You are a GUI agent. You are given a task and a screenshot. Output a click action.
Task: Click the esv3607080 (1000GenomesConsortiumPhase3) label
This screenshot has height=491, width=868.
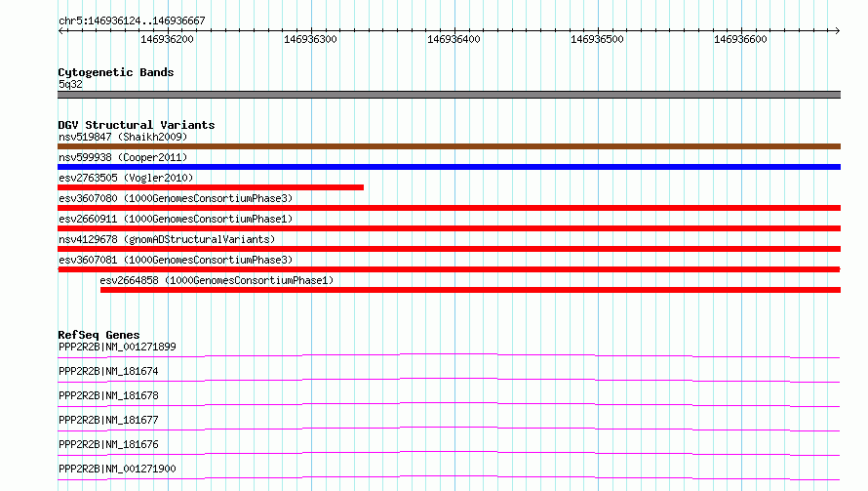pos(176,198)
